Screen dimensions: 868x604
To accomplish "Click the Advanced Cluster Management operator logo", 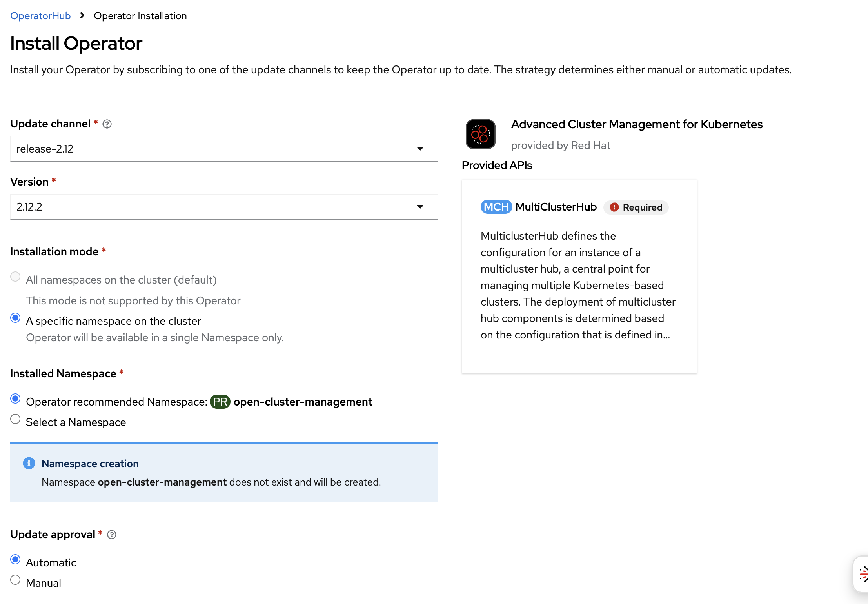I will [481, 134].
